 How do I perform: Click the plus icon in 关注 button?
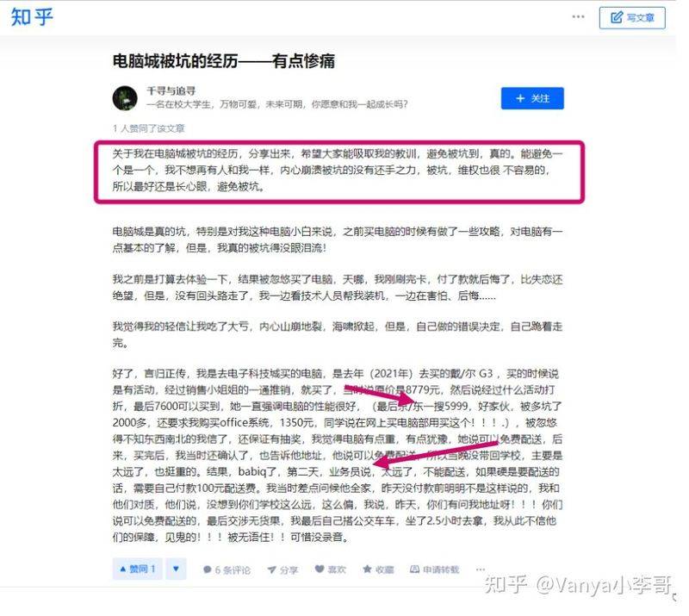coord(520,98)
